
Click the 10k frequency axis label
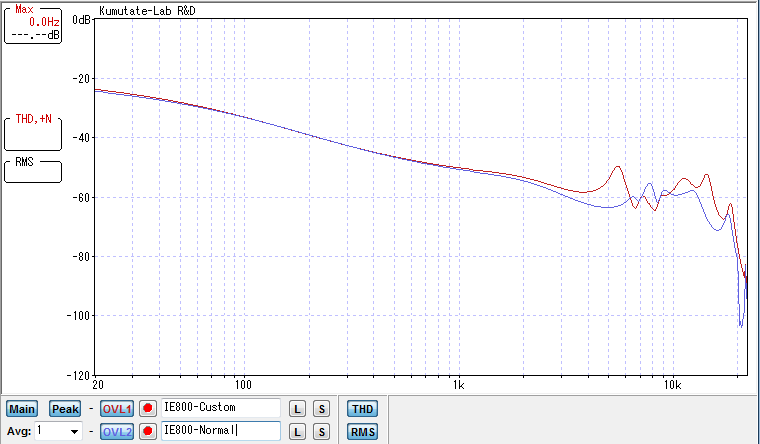tap(672, 385)
